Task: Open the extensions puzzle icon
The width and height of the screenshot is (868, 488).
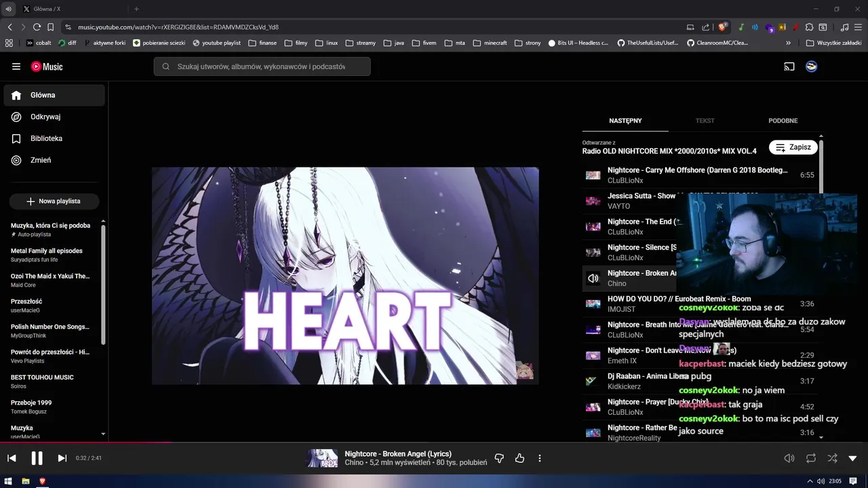Action: (x=810, y=27)
